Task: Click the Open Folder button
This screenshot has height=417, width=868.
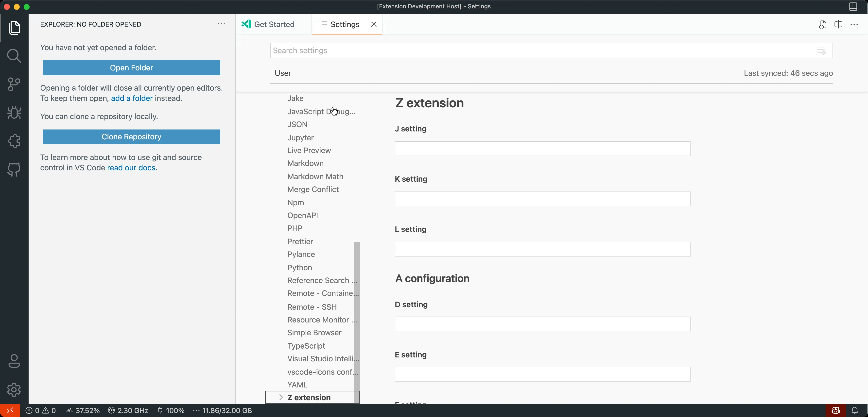Action: coord(131,67)
